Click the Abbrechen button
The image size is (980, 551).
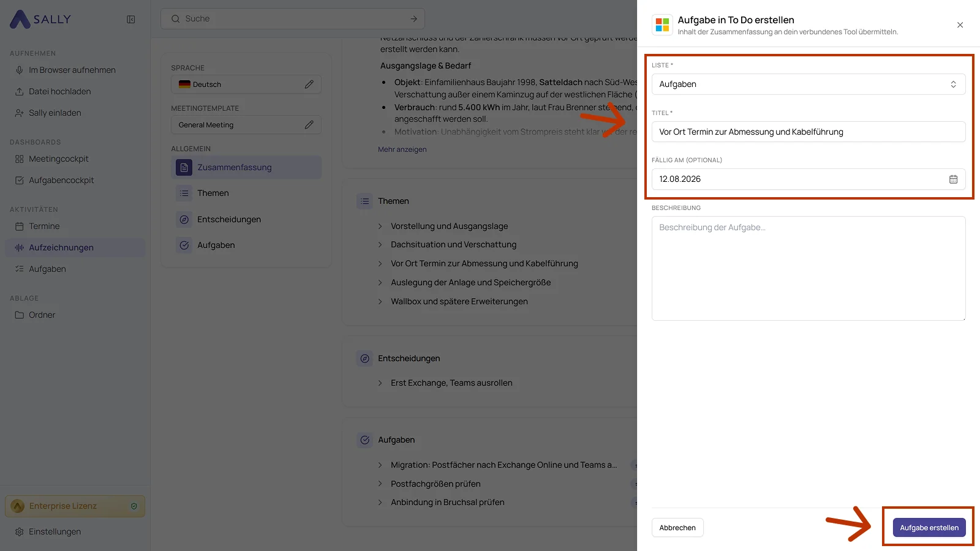[x=677, y=528]
